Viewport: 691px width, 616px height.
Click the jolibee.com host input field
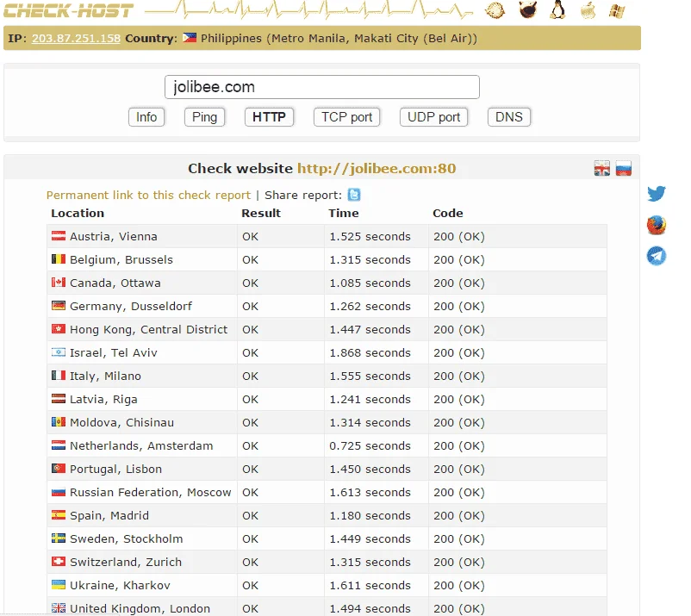pos(322,87)
